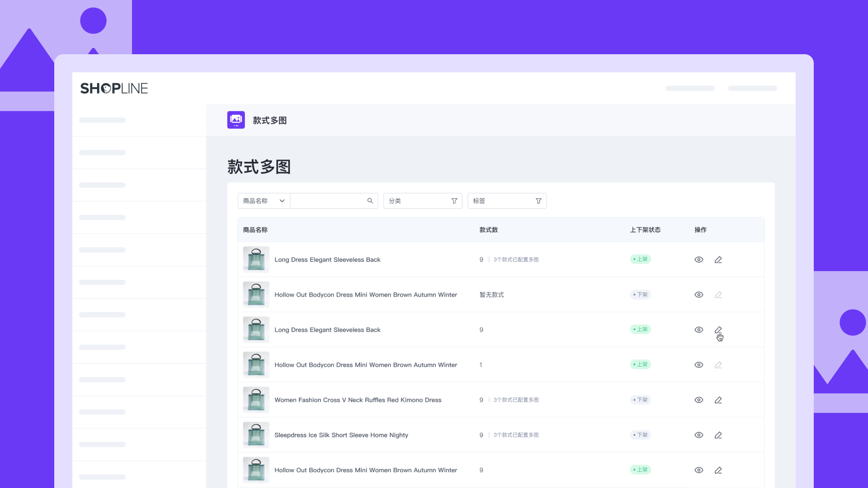
Task: Click the 上架 status badge in first row
Action: 640,259
